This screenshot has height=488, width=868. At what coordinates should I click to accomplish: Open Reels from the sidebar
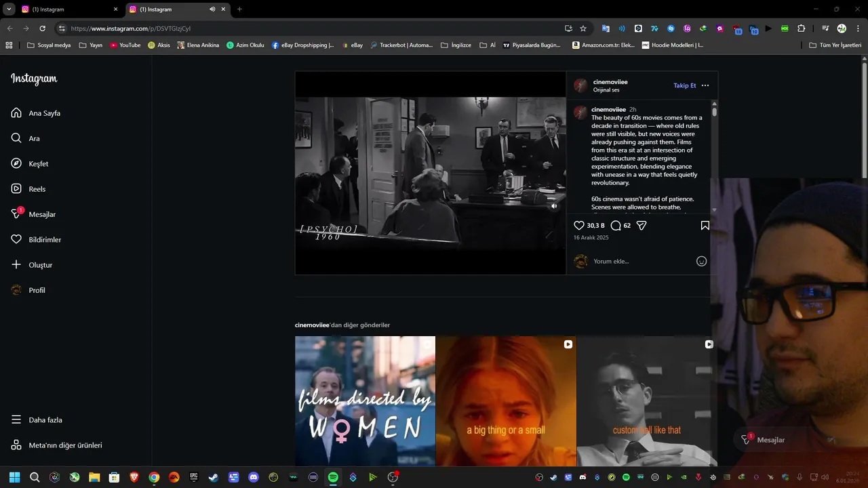(28, 189)
